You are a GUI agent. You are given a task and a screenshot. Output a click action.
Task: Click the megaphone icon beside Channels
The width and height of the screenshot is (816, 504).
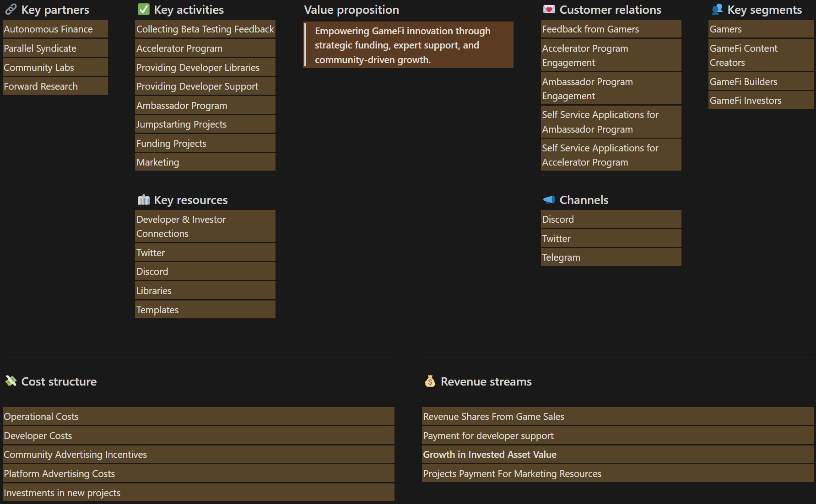click(549, 199)
